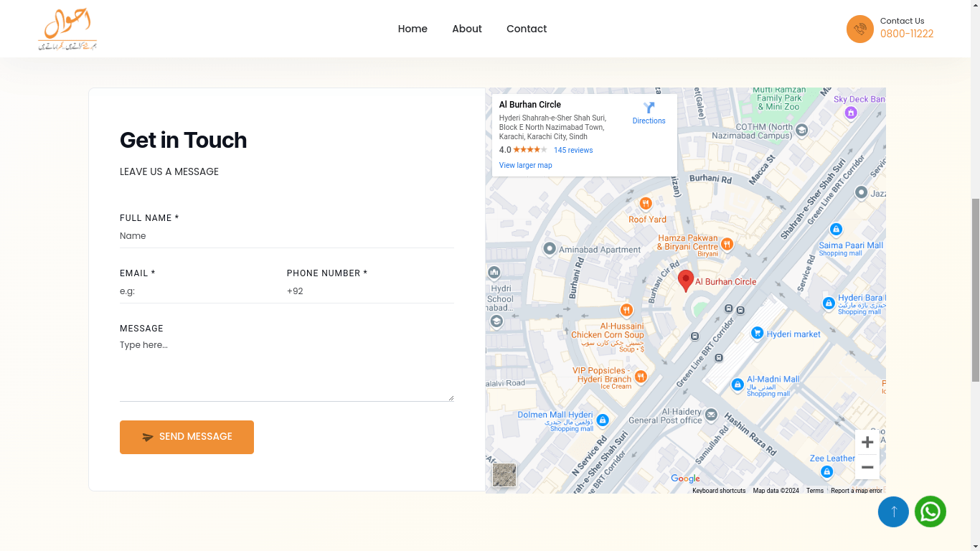Click the Google logo on the map

(x=685, y=479)
